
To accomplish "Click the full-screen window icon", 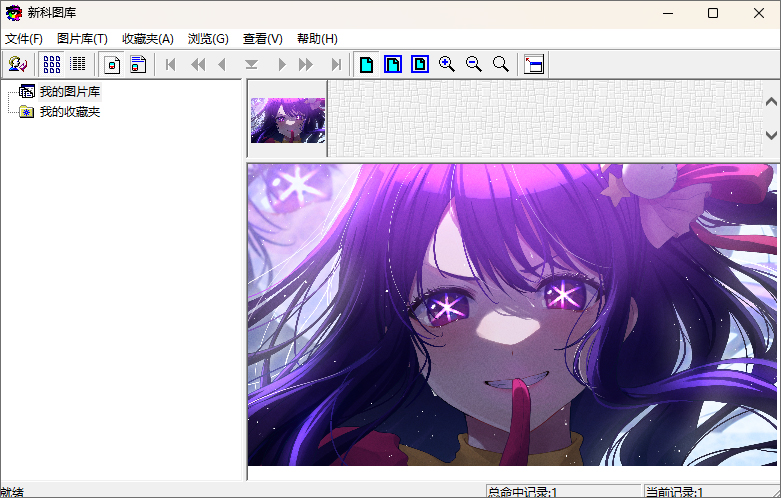I will tap(534, 64).
